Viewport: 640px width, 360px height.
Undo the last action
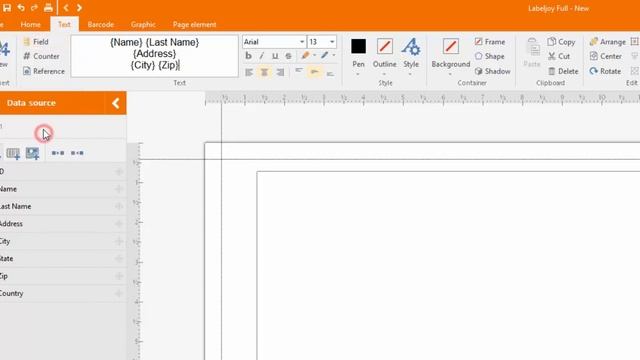(21, 8)
